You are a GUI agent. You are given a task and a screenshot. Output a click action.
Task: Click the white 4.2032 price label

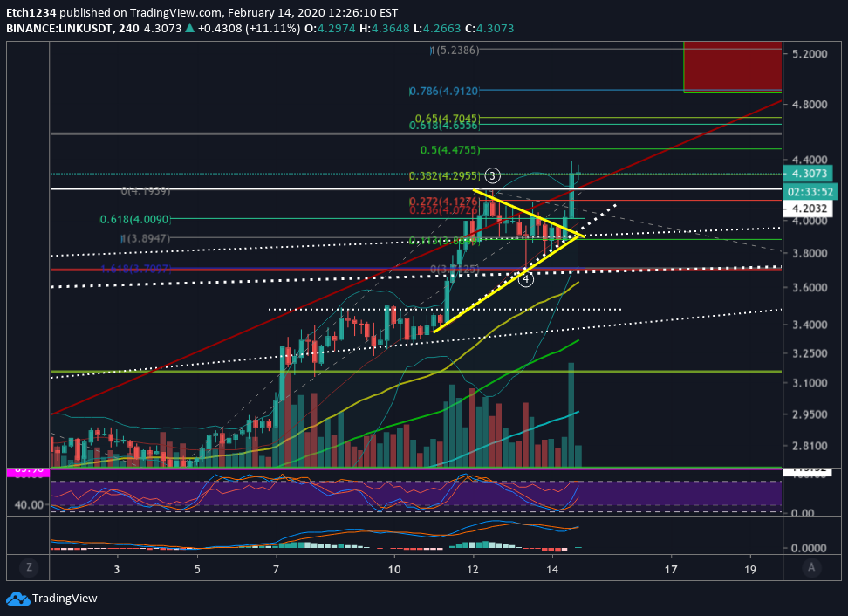[x=809, y=209]
